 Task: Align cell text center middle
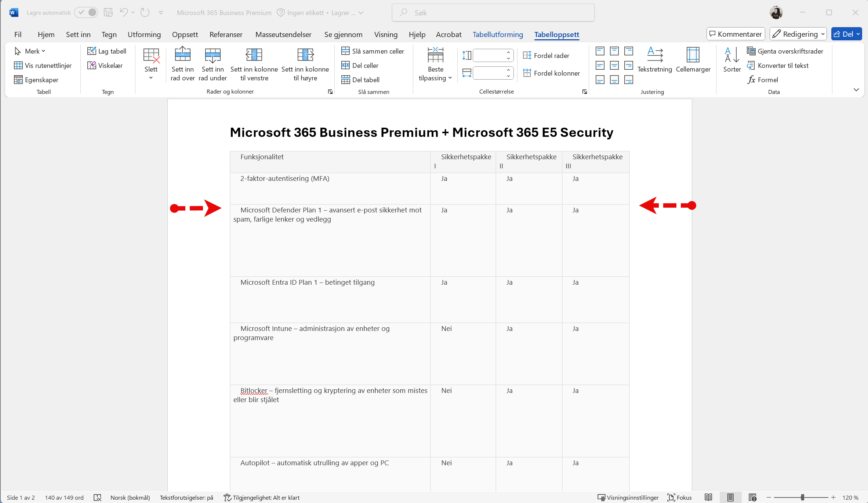click(x=614, y=65)
